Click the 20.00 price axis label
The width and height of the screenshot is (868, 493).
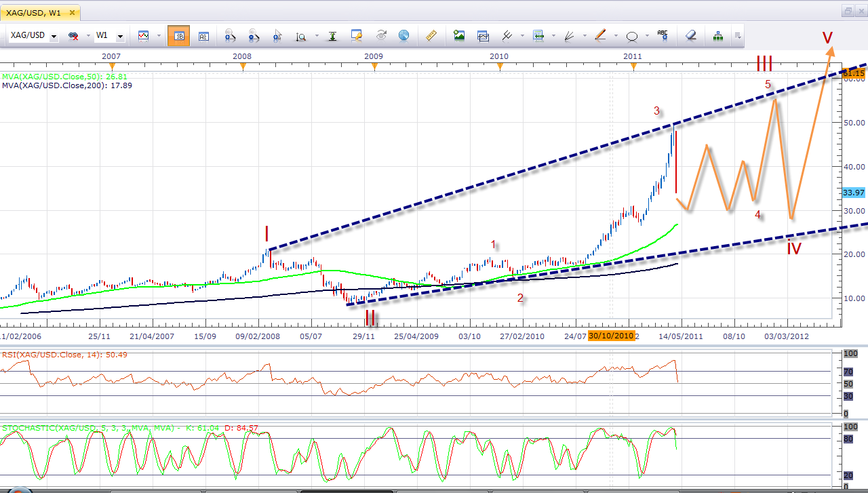(x=853, y=254)
